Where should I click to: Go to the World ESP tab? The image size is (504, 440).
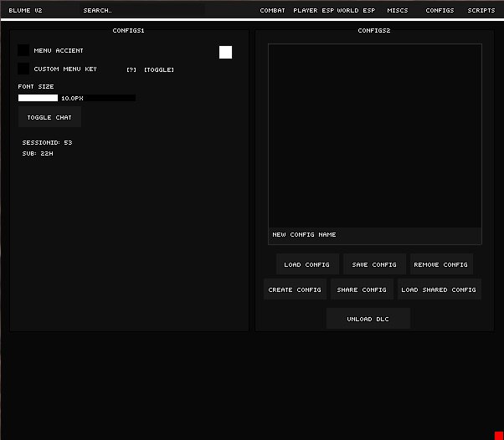coord(357,11)
